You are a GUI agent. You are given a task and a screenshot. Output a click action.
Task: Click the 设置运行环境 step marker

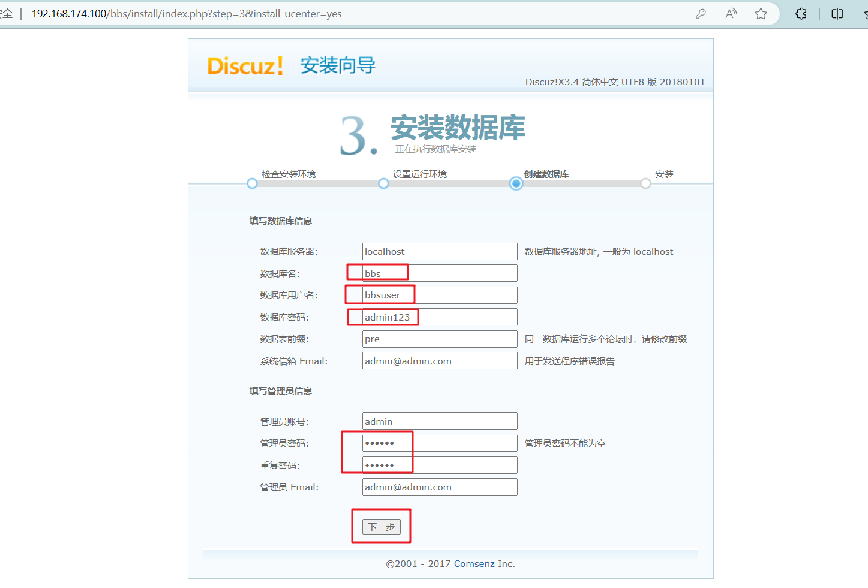point(383,183)
